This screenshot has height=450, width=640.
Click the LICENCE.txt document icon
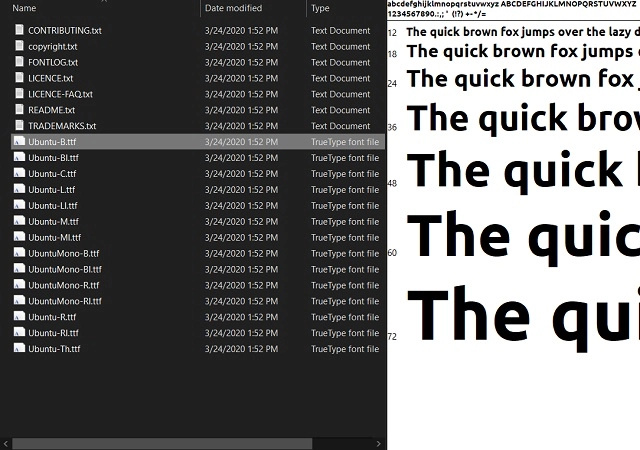click(19, 78)
